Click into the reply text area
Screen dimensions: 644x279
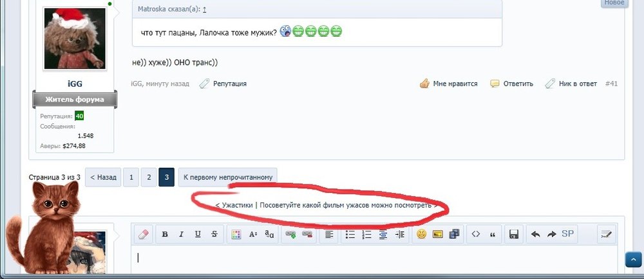374,260
